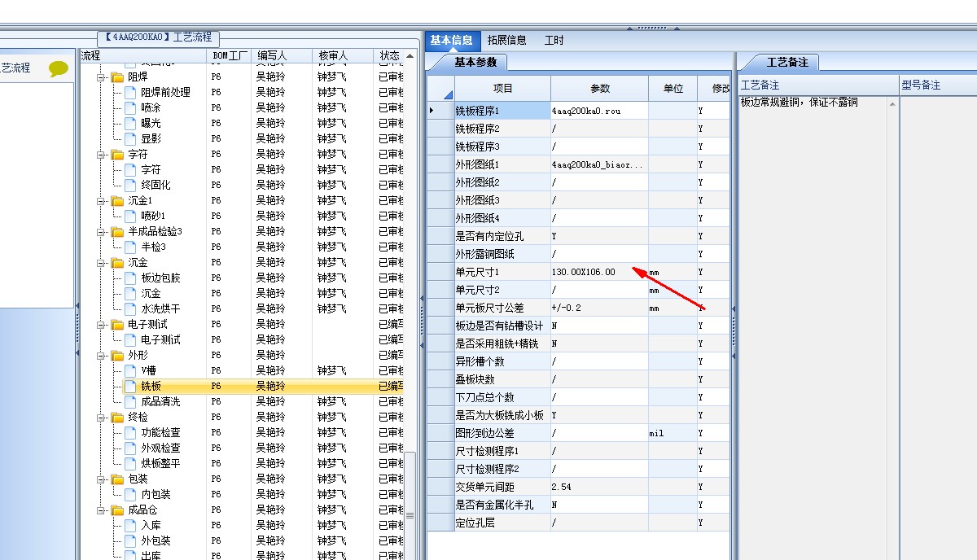This screenshot has width=977, height=560.
Task: Collapse the 成品仓 tree node
Action: pos(102,510)
